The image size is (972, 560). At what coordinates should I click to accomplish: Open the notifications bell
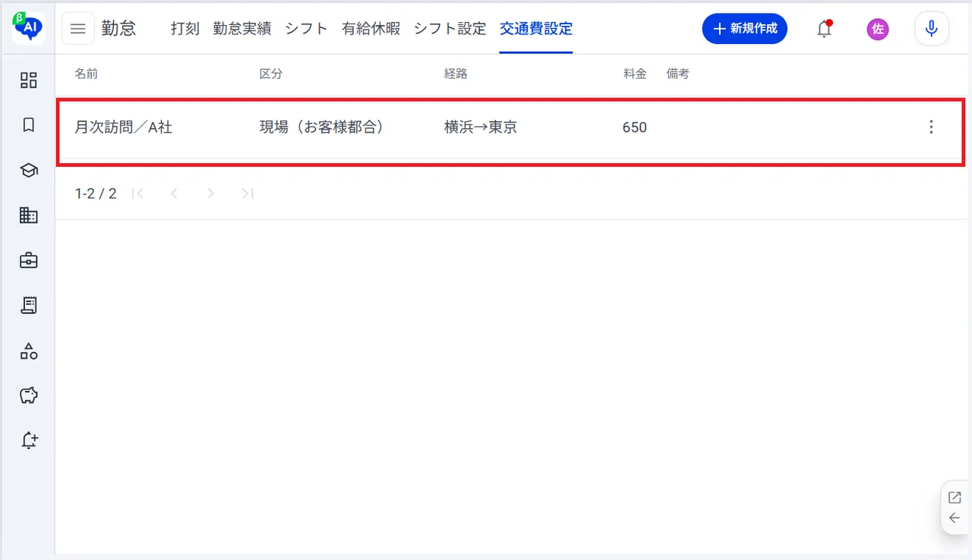(x=824, y=29)
